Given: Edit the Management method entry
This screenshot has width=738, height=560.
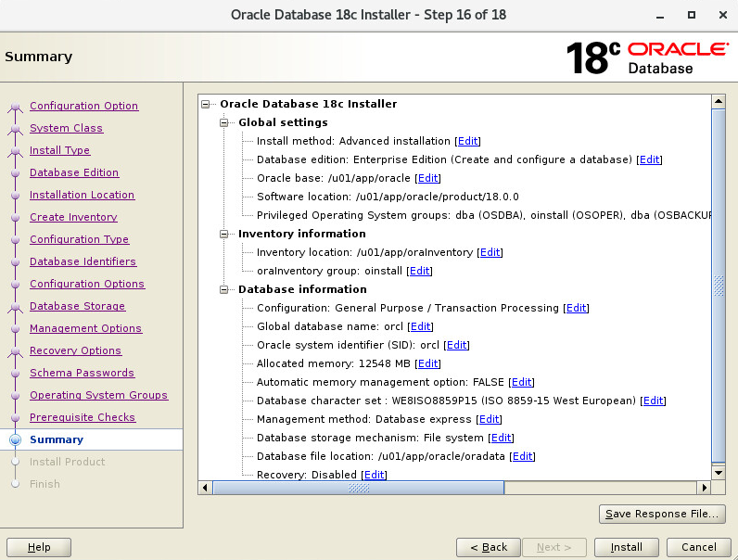Looking at the screenshot, I should 489,419.
